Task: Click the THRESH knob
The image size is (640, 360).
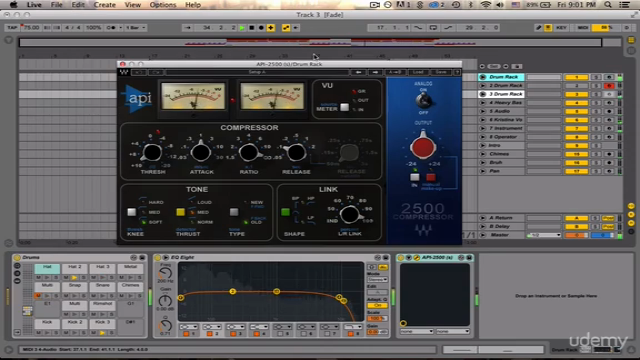Action: coord(152,153)
